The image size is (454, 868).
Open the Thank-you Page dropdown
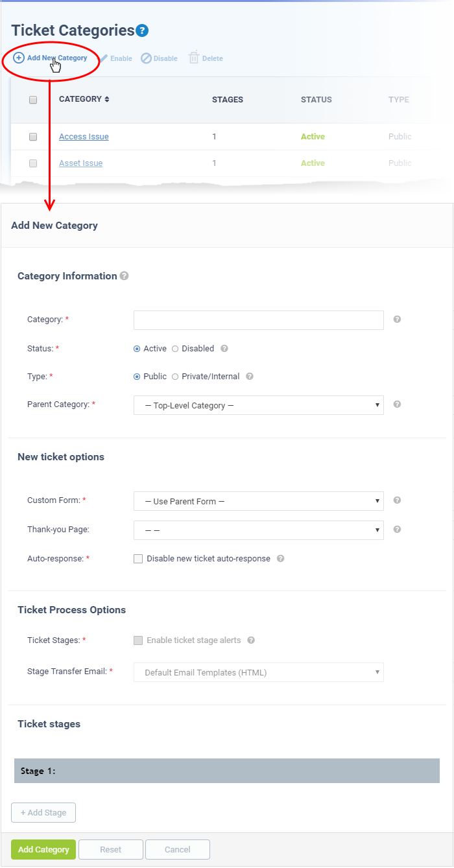[x=259, y=530]
